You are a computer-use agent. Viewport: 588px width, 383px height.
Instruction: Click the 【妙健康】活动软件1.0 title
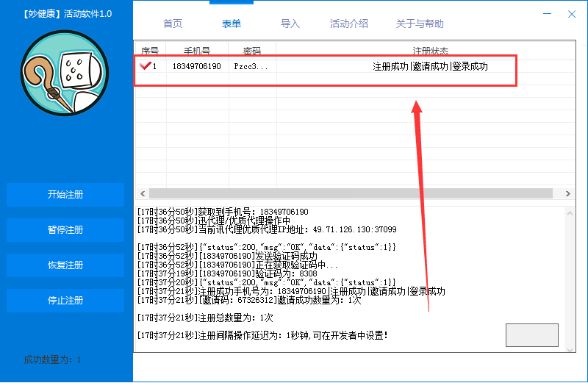(67, 14)
